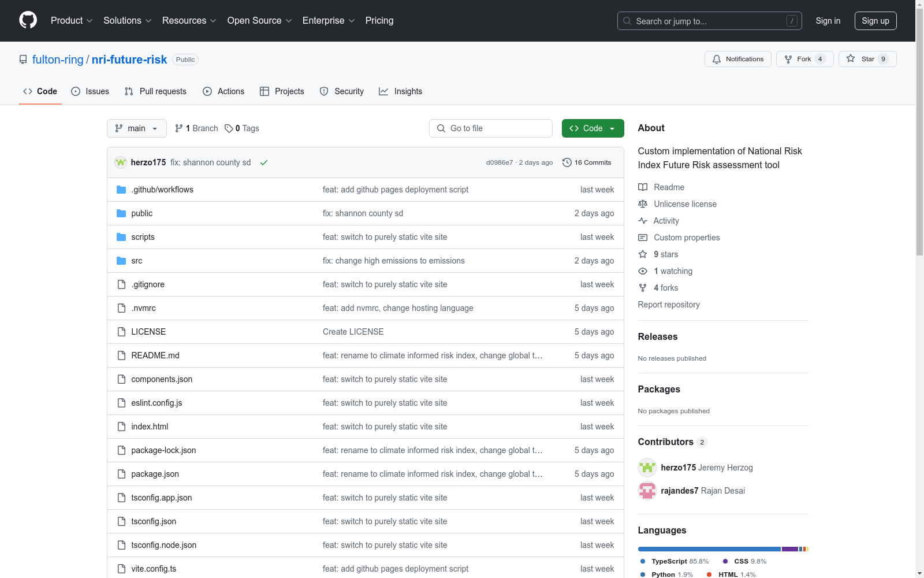Viewport: 924px width, 578px height.
Task: Fork the repository
Action: coord(805,59)
